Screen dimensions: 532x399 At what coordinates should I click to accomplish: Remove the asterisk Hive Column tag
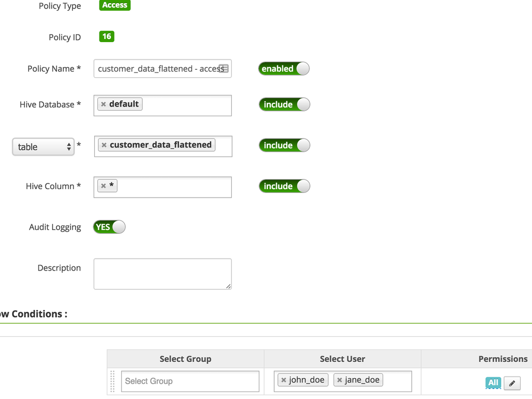click(x=103, y=186)
